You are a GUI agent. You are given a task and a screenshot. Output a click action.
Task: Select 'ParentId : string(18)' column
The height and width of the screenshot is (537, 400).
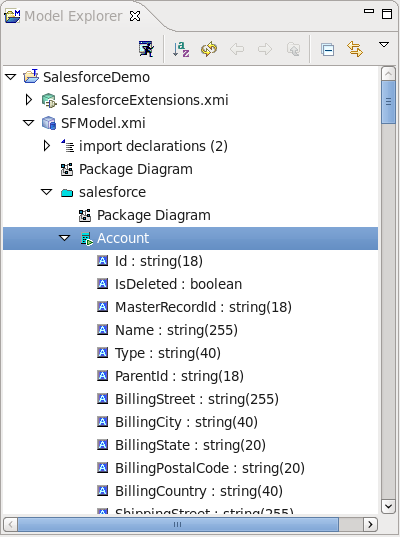coord(179,376)
